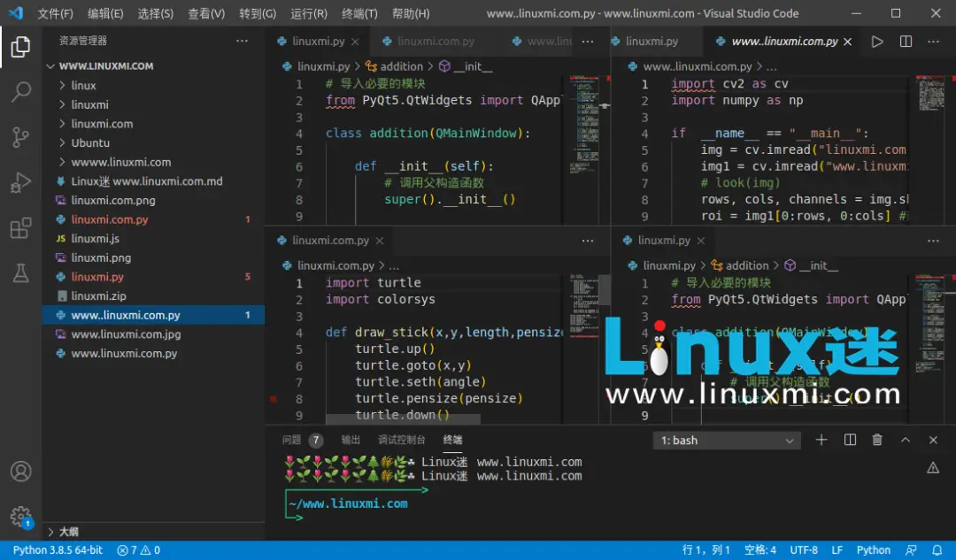The width and height of the screenshot is (956, 560).
Task: Split the terminal
Action: point(850,440)
